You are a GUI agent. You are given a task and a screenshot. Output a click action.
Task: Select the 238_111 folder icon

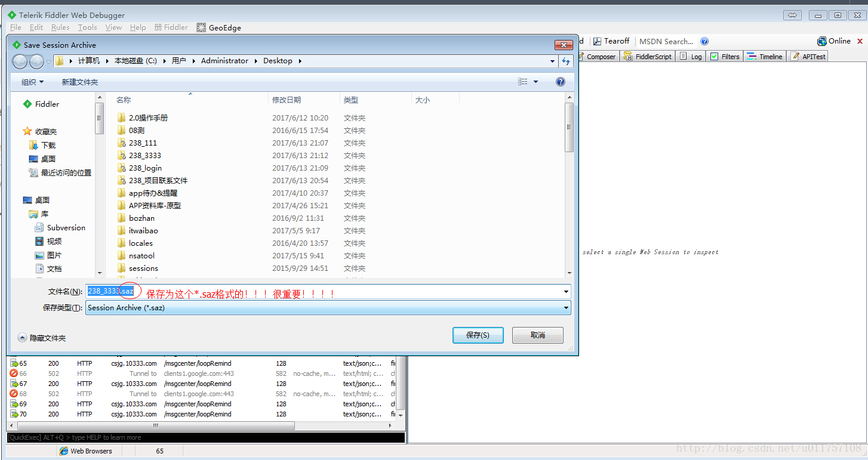[122, 143]
